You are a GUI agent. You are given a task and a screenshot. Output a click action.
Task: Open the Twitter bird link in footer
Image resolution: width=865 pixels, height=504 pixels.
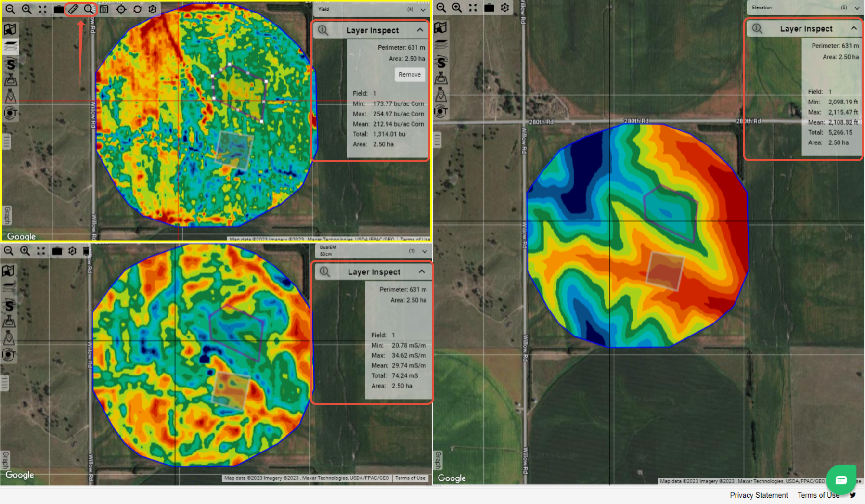[852, 495]
